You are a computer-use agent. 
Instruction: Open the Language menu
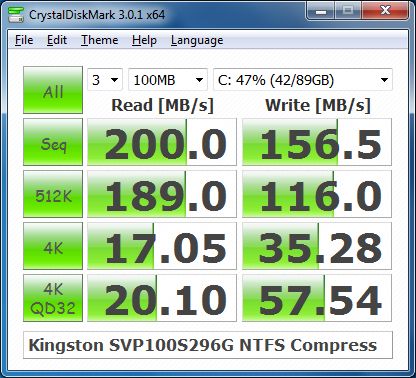coord(197,41)
